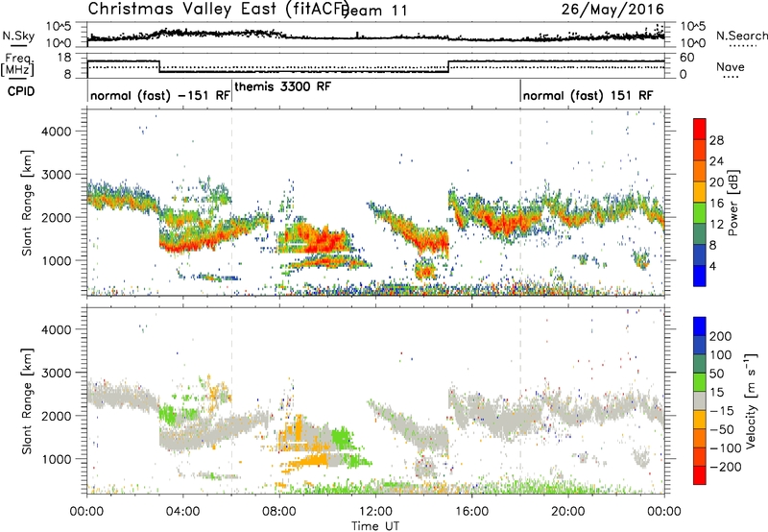
Task: Click the '-200' velocity color bar value
Action: (x=726, y=467)
